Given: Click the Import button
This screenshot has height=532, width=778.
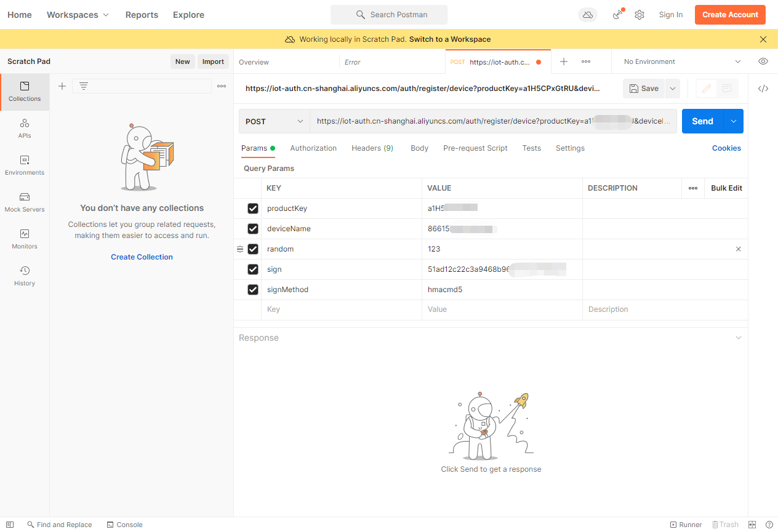Looking at the screenshot, I should [x=214, y=62].
